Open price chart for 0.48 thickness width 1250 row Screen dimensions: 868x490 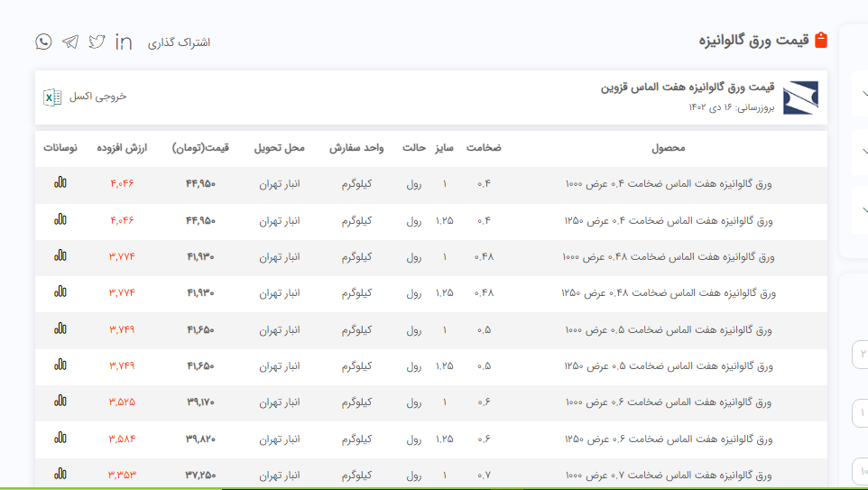(x=60, y=292)
